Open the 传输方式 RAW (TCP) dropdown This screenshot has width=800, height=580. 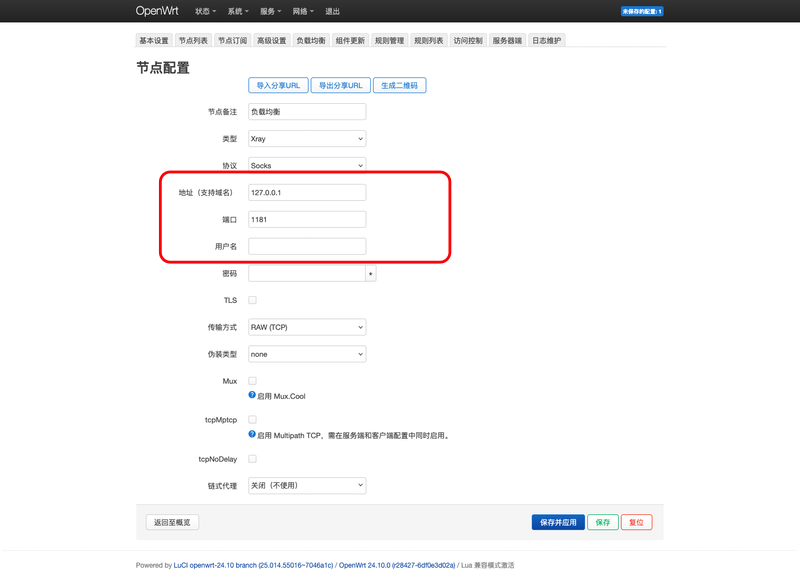tap(307, 327)
